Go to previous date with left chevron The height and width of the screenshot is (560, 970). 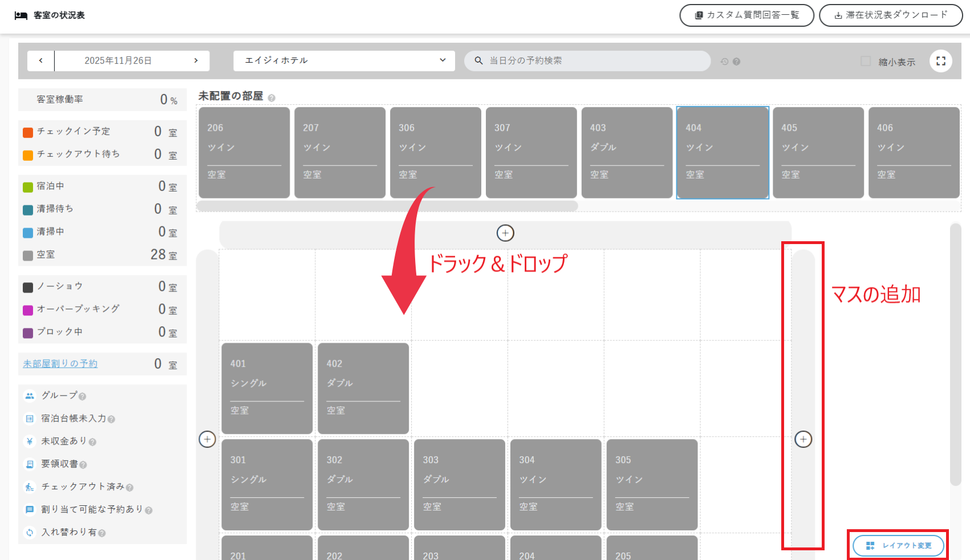[x=41, y=60]
